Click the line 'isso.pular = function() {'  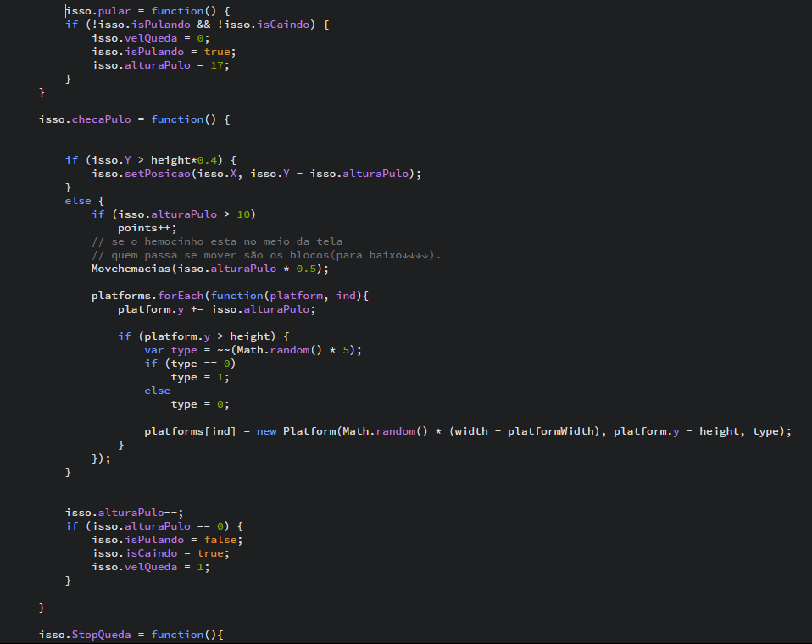[x=147, y=11]
